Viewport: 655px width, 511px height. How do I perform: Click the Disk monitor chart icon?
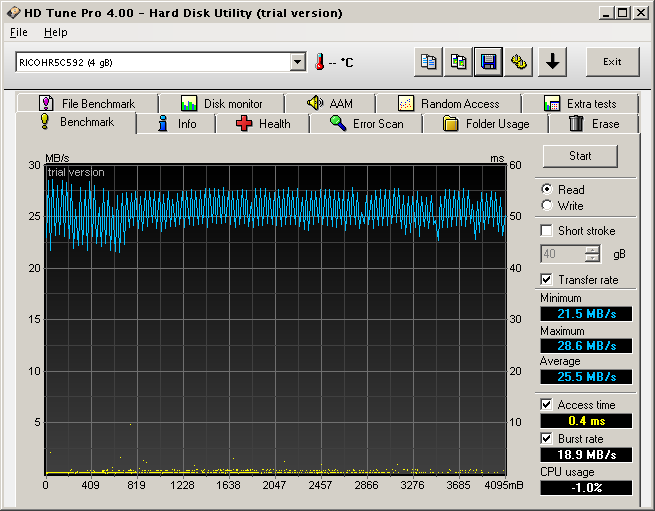tap(189, 103)
